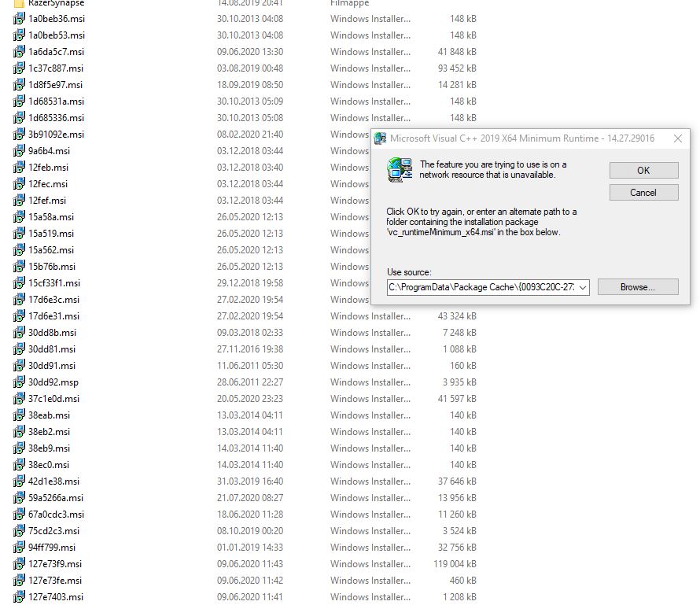Select file name 30dd81.msi
This screenshot has height=605, width=700.
[x=52, y=349]
